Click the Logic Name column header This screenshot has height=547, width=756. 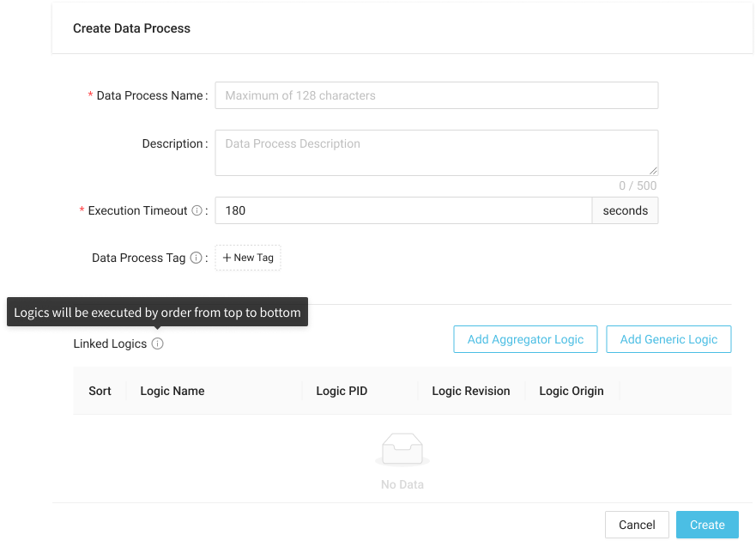(172, 391)
